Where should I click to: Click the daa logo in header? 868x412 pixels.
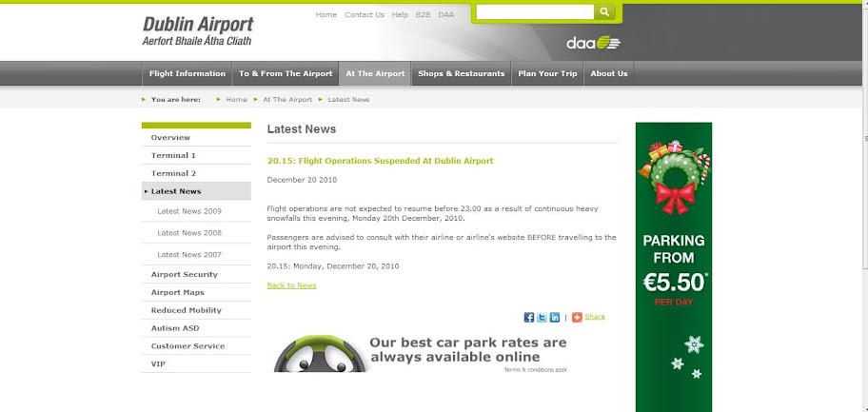(x=593, y=43)
